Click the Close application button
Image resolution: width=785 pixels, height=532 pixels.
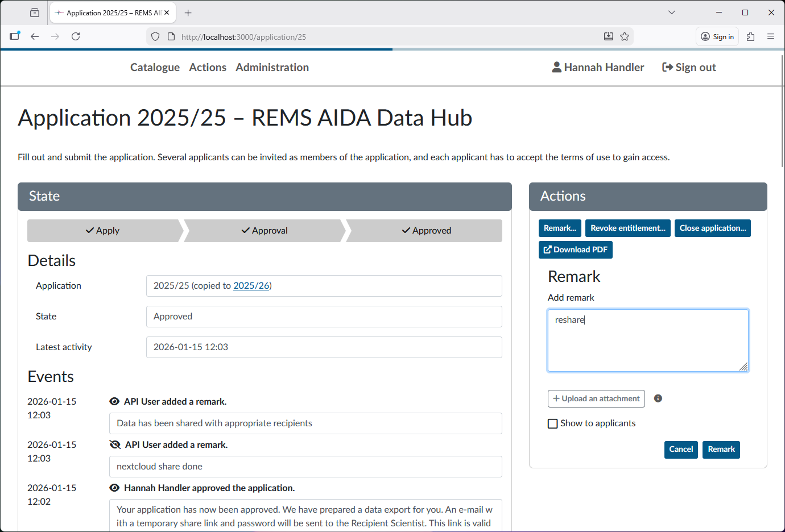[x=712, y=228]
